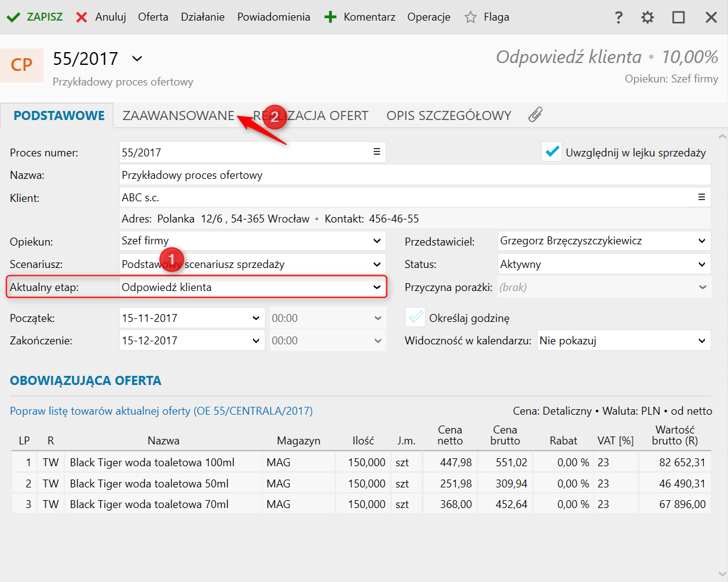The image size is (728, 582).
Task: Click the hamburger icon in Klient field
Action: coord(702,196)
